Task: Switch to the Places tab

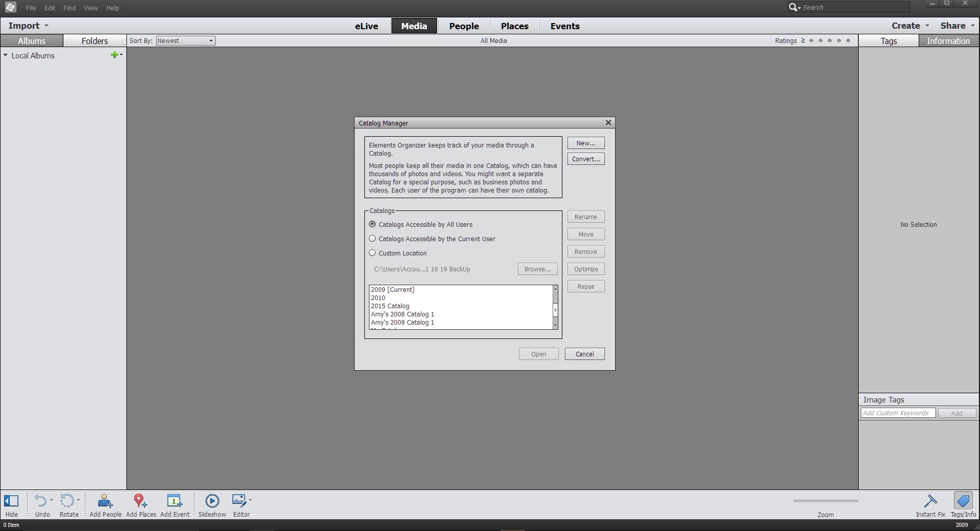Action: [514, 26]
